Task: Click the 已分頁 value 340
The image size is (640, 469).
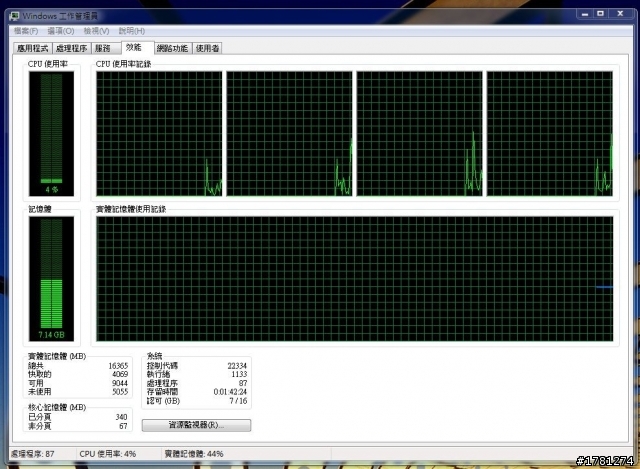Action: 121,417
